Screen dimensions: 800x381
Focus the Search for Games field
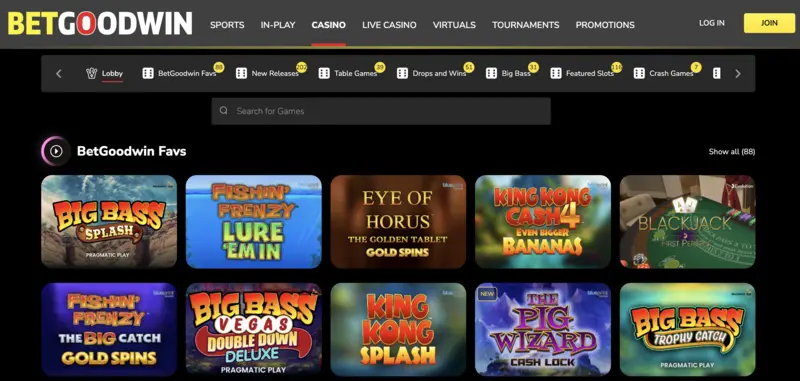(x=381, y=111)
